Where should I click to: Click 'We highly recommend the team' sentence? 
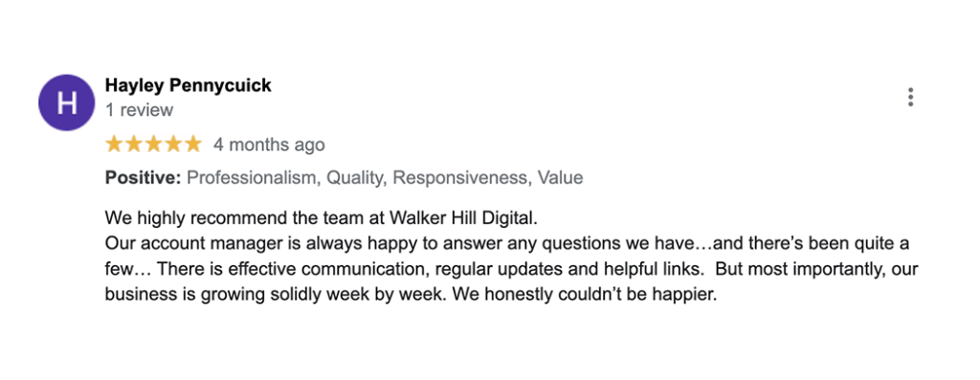click(x=322, y=219)
